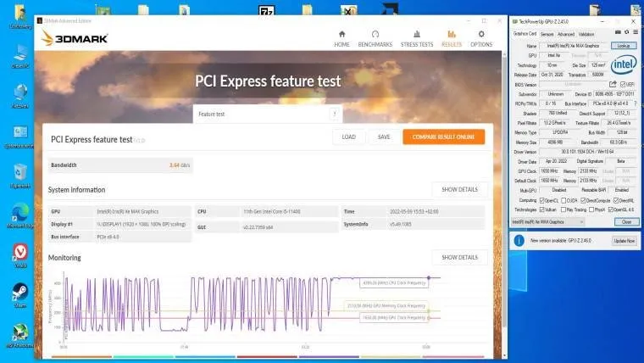Open the Vivaldi desktop shortcut

click(20, 255)
